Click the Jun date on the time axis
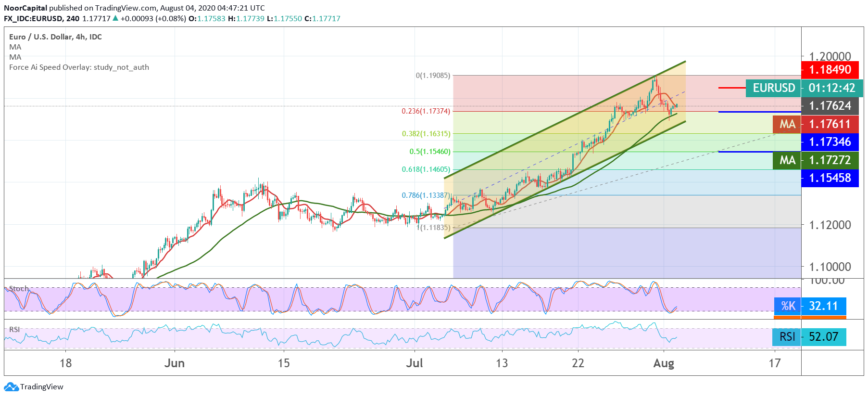This screenshot has width=868, height=398. (x=174, y=363)
